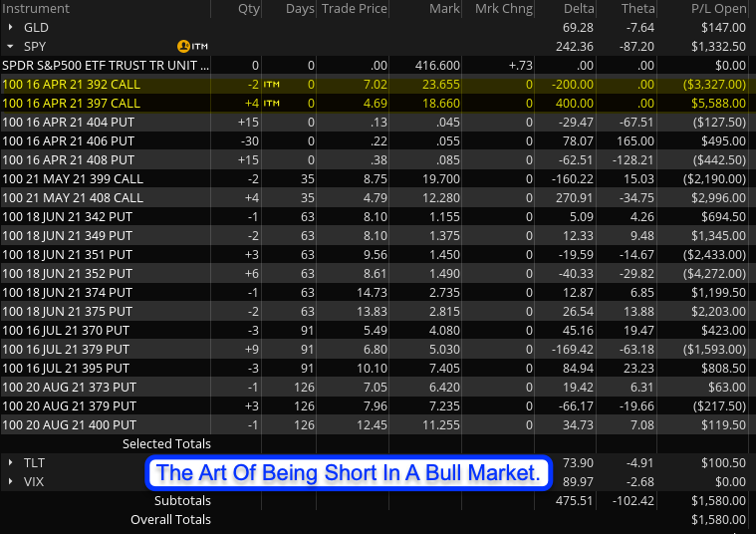Click the Overall Totals $1,580.00 value

718,519
